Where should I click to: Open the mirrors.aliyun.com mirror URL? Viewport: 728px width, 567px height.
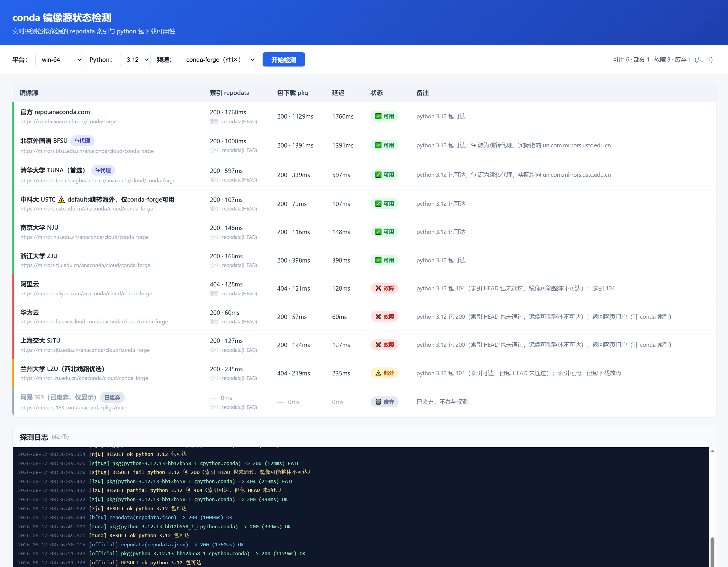86,294
